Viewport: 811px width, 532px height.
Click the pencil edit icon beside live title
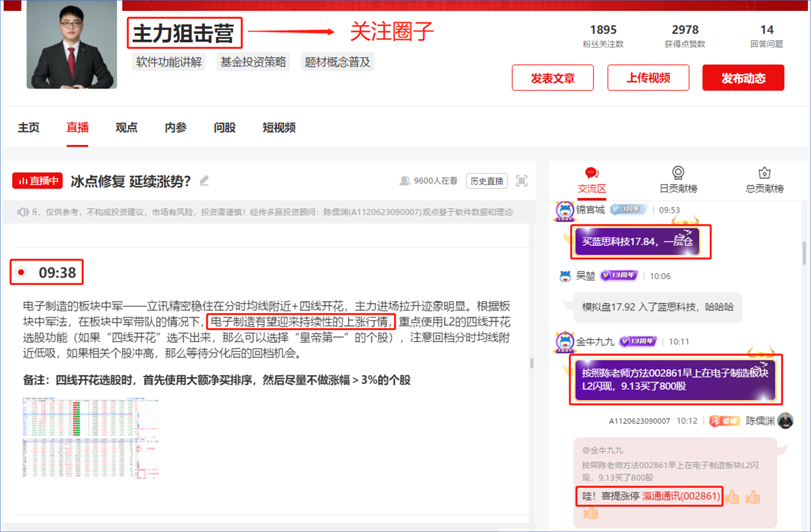(x=204, y=181)
